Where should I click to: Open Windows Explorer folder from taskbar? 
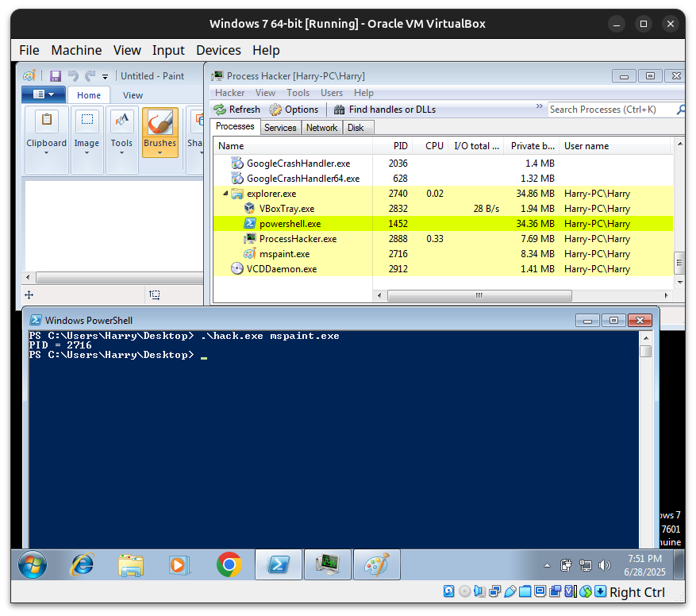click(x=131, y=565)
